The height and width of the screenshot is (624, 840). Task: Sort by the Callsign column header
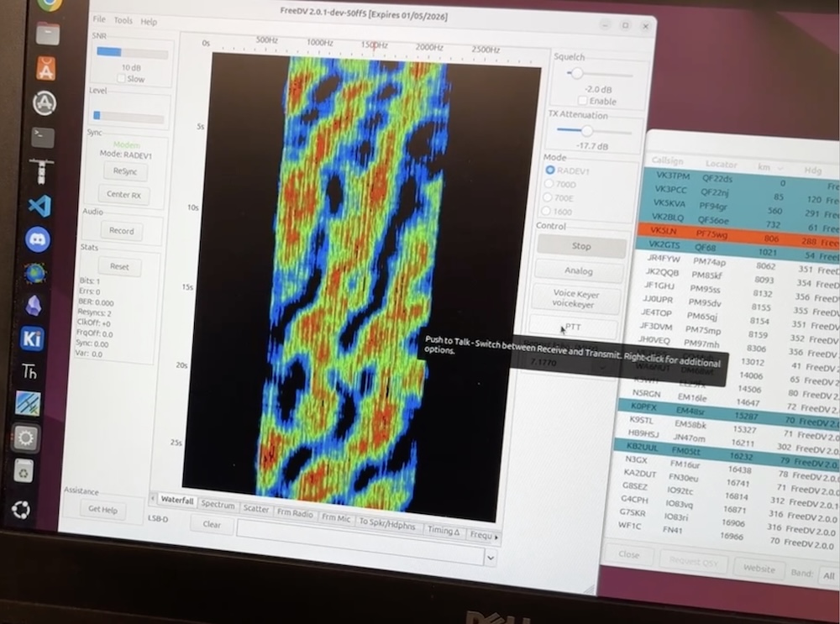click(x=668, y=160)
